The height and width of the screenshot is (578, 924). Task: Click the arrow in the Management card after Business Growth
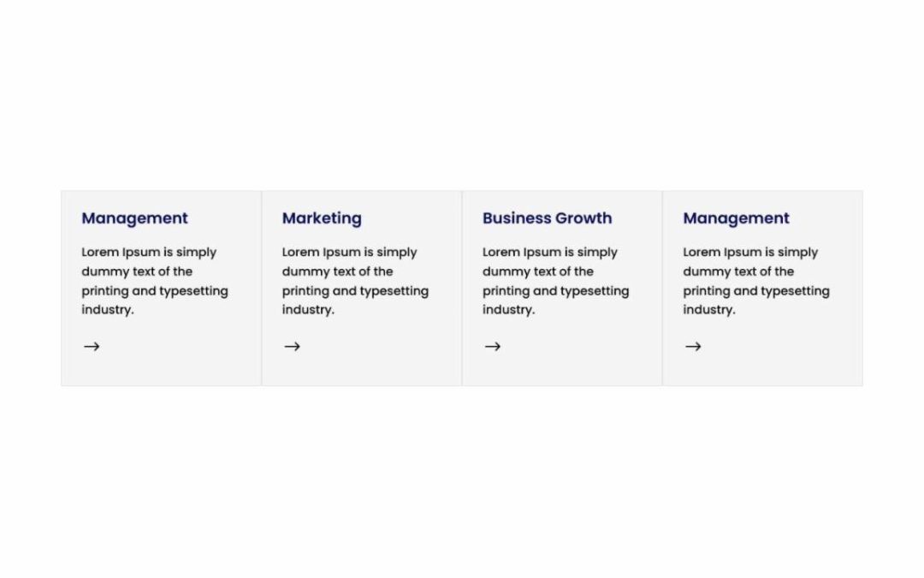(693, 346)
